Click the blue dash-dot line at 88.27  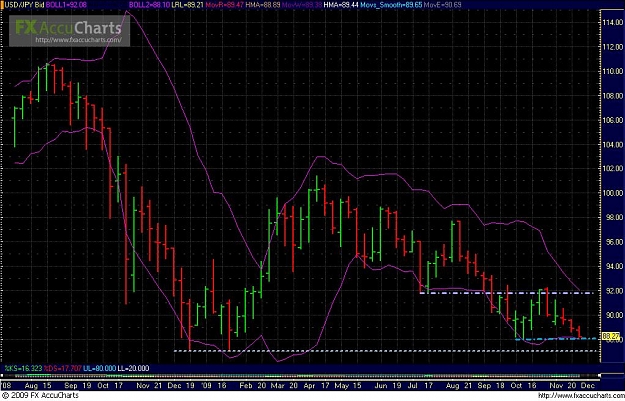(x=556, y=339)
